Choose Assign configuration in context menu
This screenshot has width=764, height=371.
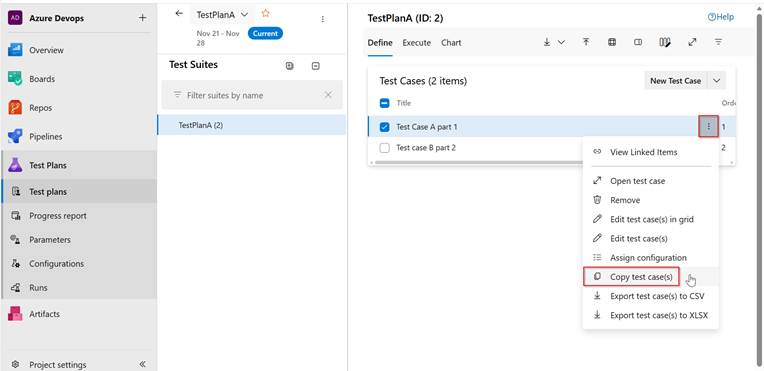(650, 257)
